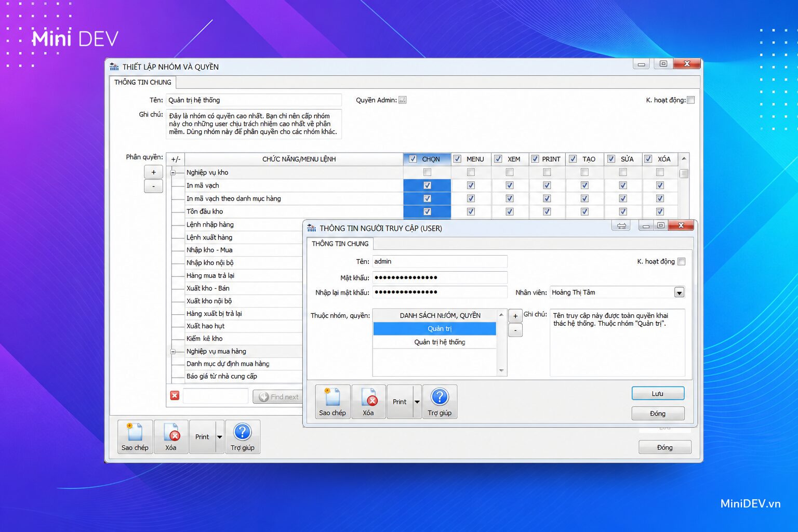Click Xóa in group permissions window
The height and width of the screenshot is (532, 798).
point(171,437)
